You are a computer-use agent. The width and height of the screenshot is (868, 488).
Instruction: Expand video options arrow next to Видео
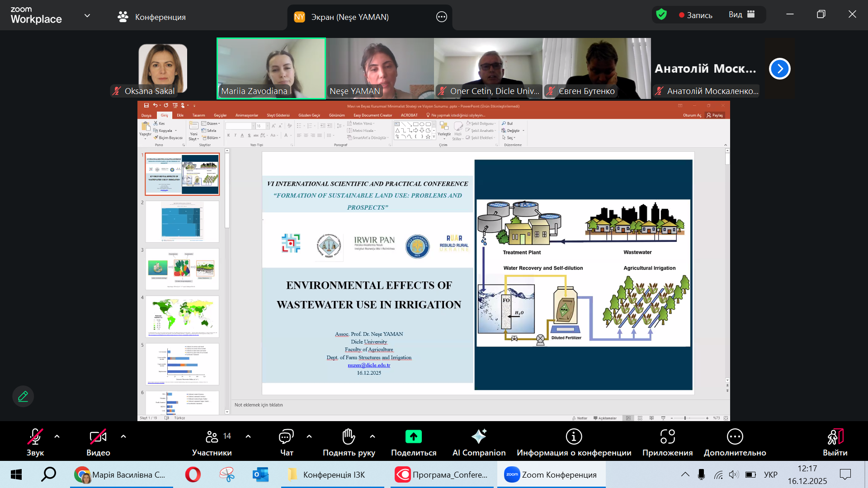[123, 436]
